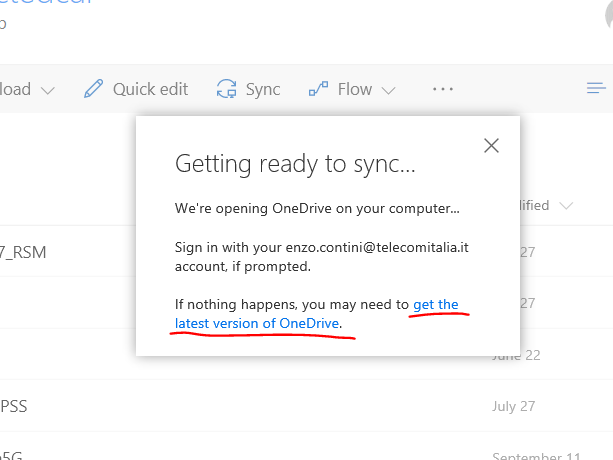
Task: Close the Getting ready to sync dialog
Action: (491, 146)
